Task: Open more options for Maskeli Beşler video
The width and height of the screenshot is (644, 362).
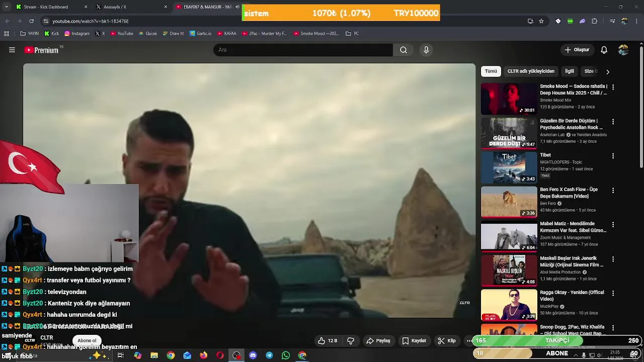Action: (x=613, y=259)
